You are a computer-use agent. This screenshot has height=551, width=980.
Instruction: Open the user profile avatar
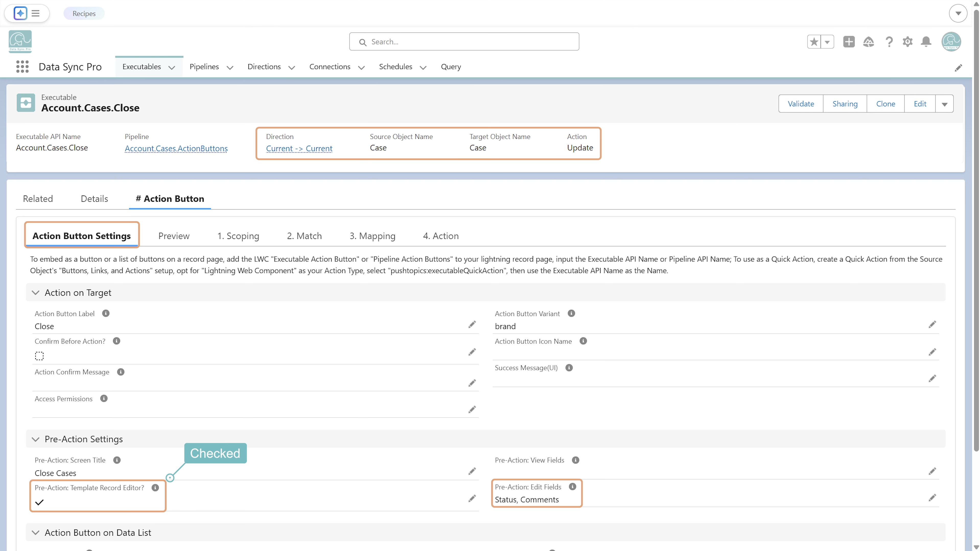coord(951,41)
